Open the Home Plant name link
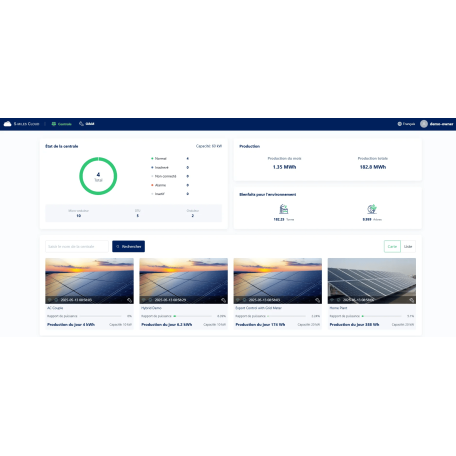This screenshot has width=456, height=456. (338, 308)
